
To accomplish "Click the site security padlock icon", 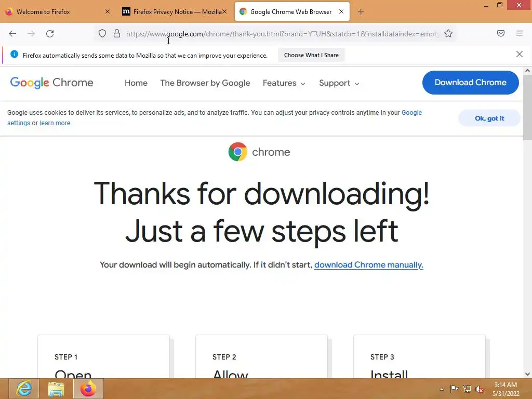I will point(117,34).
